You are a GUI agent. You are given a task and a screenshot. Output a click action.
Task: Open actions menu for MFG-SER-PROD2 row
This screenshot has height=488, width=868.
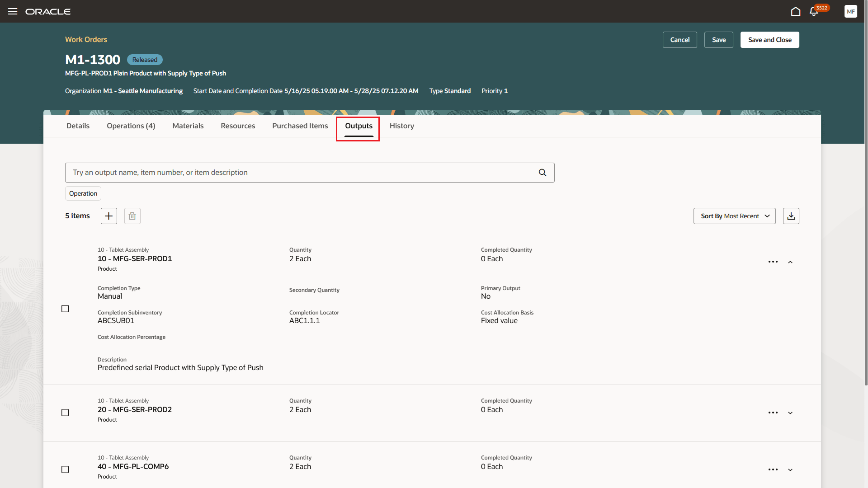point(773,413)
